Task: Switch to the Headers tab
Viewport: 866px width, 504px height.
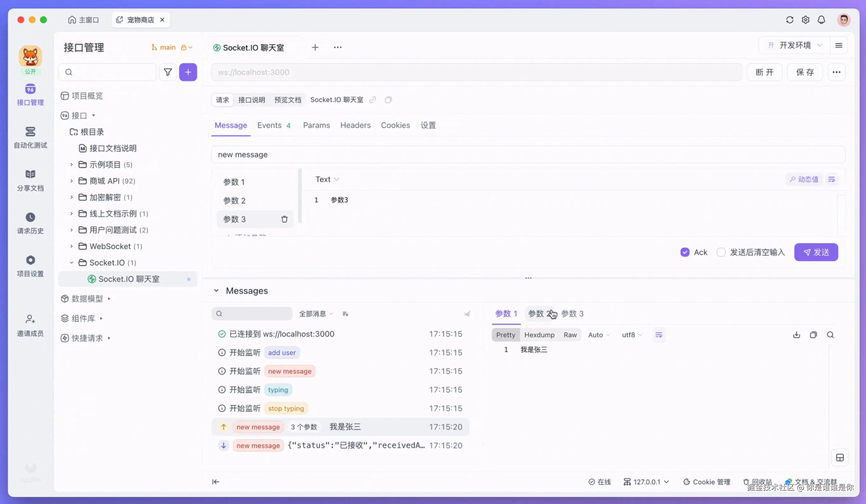Action: (355, 126)
